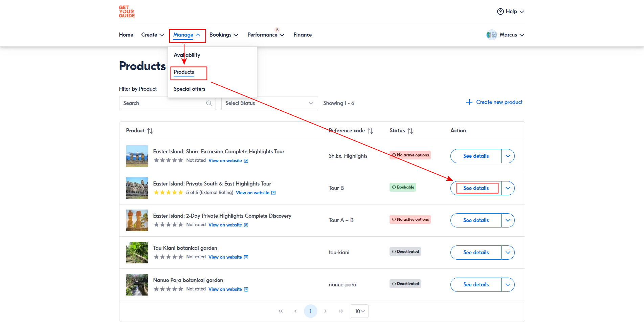The width and height of the screenshot is (644, 326).
Task: Open the page size 10 dropdown
Action: point(359,311)
